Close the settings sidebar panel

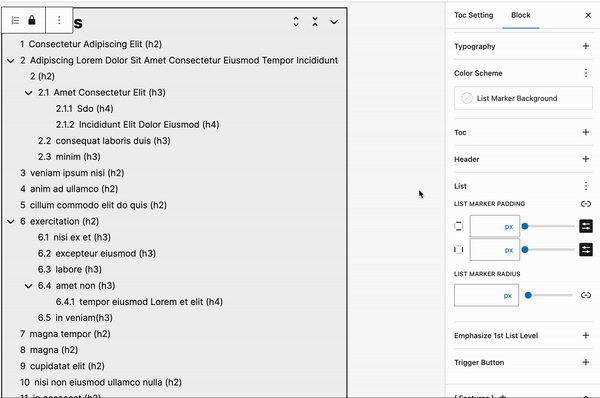(x=588, y=15)
